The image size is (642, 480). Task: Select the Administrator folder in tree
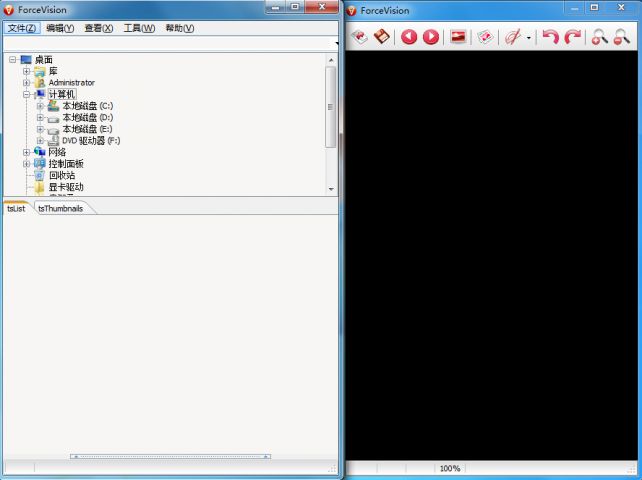tap(71, 83)
